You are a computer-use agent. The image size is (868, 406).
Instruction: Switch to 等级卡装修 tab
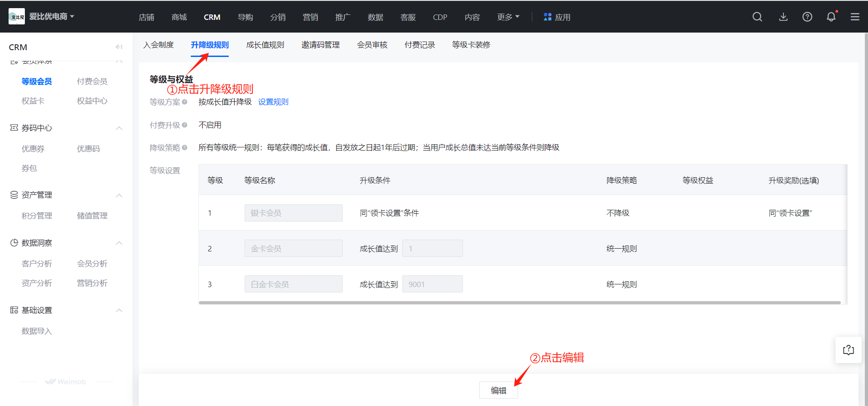(472, 45)
